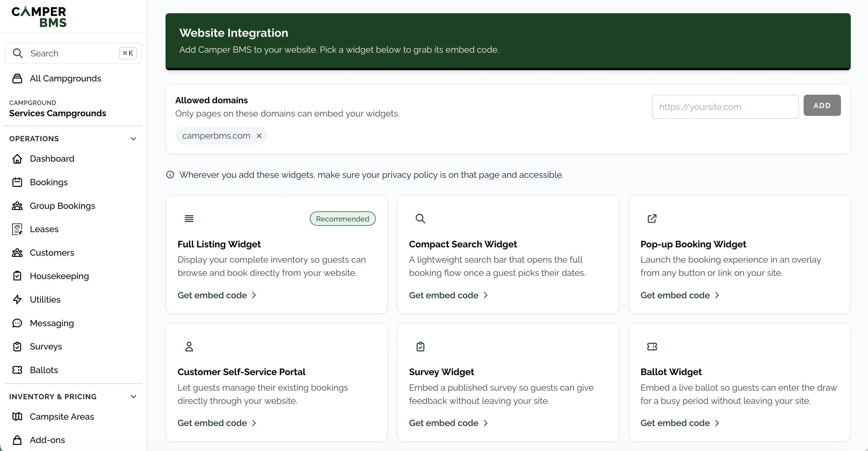Collapse the Operations section chevron

point(133,139)
